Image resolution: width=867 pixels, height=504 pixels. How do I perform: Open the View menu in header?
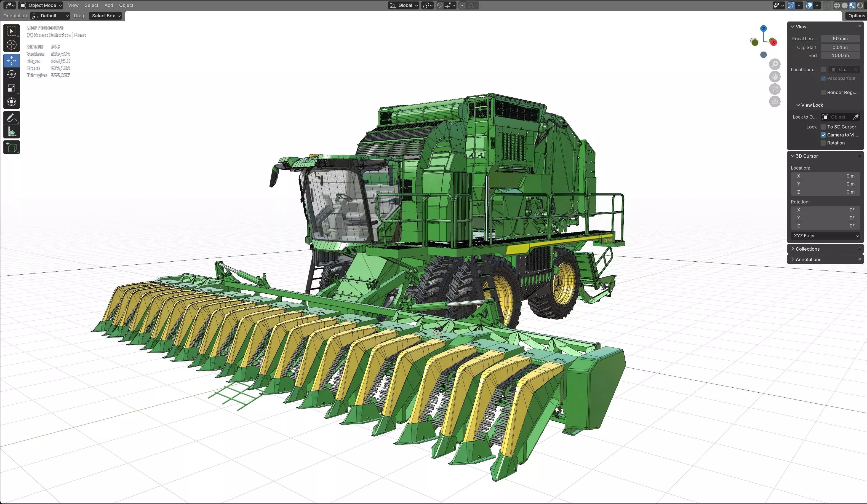(x=73, y=5)
